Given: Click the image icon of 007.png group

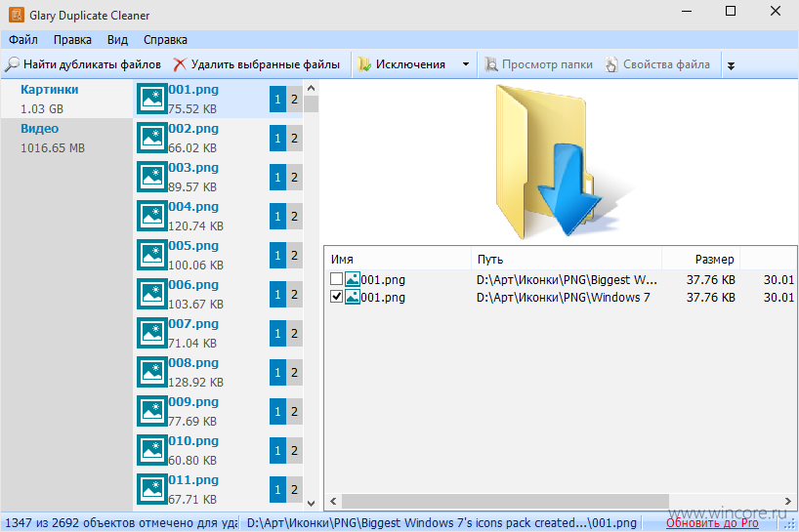Looking at the screenshot, I should click(x=151, y=334).
